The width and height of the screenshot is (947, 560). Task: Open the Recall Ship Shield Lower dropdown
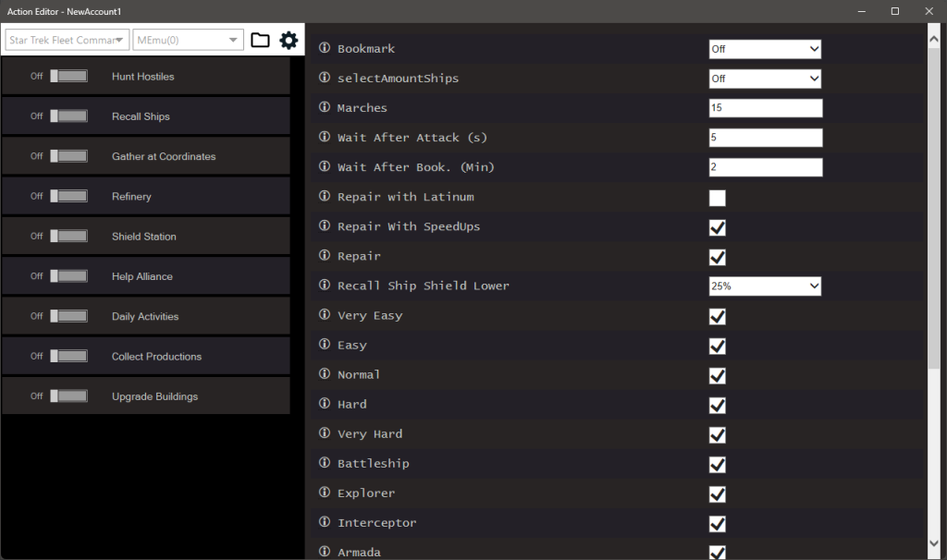click(765, 286)
